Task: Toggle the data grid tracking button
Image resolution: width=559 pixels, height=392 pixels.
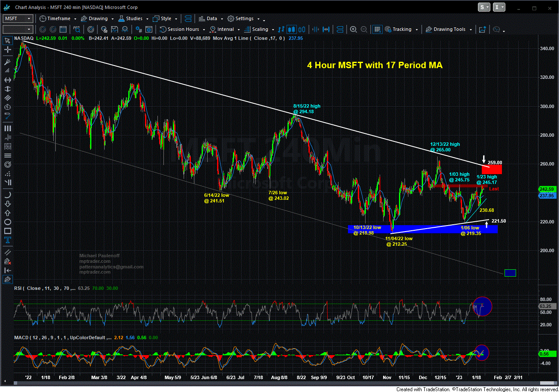Action: coord(377,29)
